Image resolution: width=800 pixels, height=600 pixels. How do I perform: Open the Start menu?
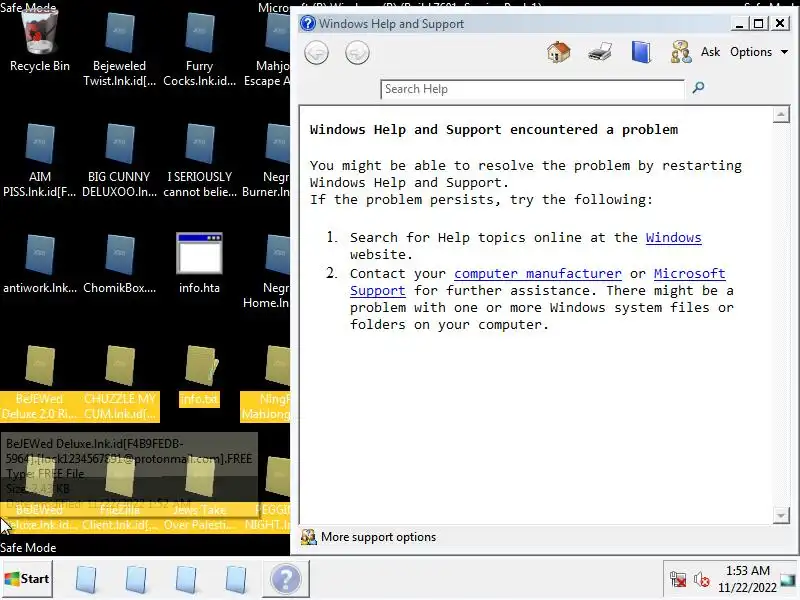tap(27, 579)
